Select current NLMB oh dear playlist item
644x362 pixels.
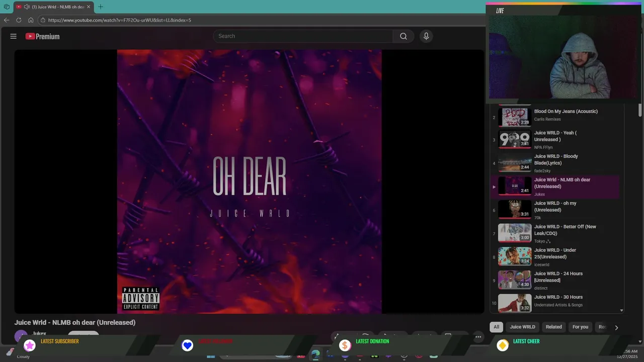555,187
